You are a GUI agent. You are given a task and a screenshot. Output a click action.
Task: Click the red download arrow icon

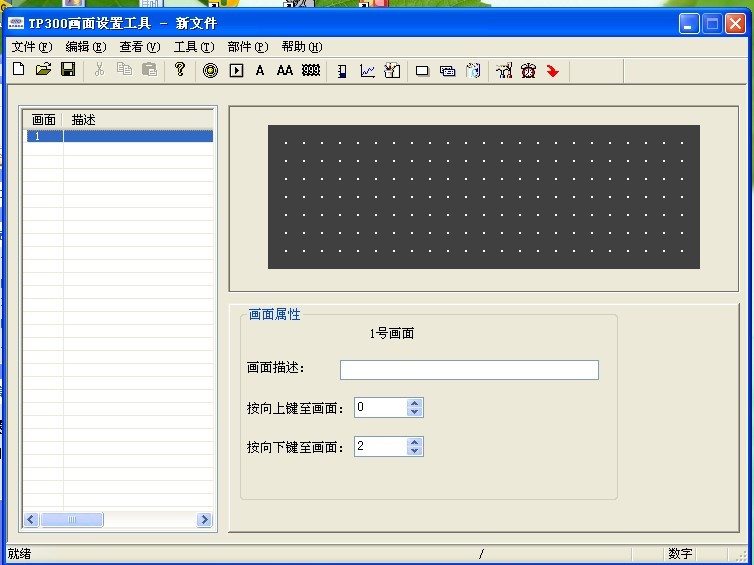pos(552,70)
